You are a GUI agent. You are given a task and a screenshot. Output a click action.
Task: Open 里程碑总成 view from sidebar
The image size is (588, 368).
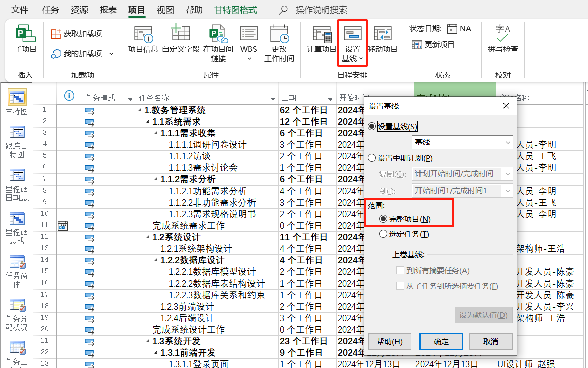click(x=17, y=228)
